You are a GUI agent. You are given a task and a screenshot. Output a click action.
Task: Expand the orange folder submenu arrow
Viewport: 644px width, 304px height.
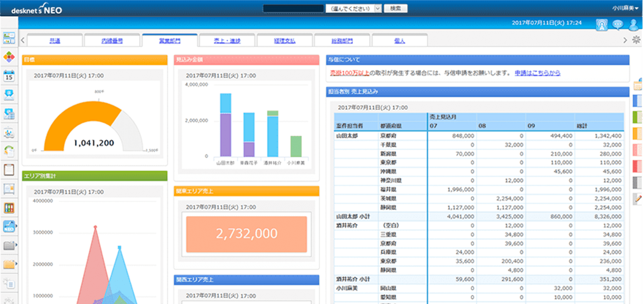point(16,264)
